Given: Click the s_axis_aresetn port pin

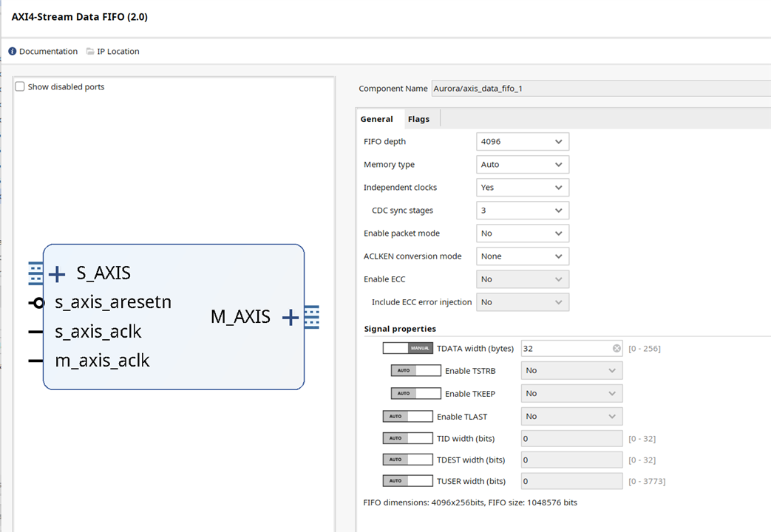Looking at the screenshot, I should [37, 303].
